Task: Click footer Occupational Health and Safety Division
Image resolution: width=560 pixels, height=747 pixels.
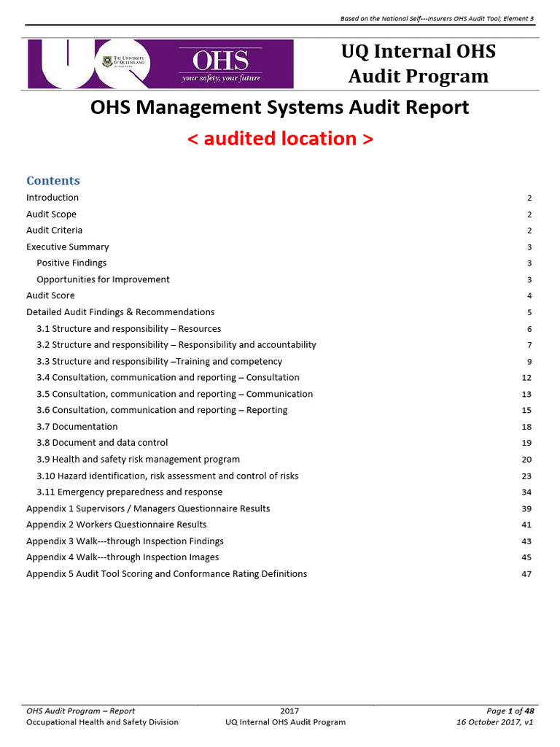Action: pyautogui.click(x=102, y=722)
